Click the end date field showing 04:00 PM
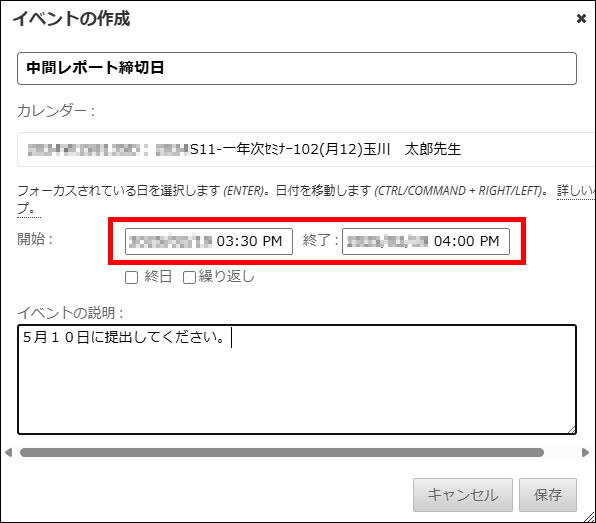 pyautogui.click(x=426, y=241)
